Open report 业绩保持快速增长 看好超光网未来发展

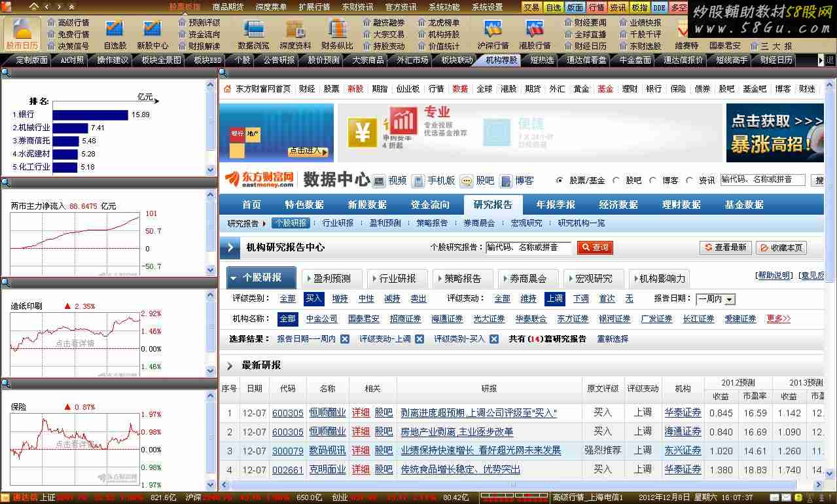pos(481,450)
